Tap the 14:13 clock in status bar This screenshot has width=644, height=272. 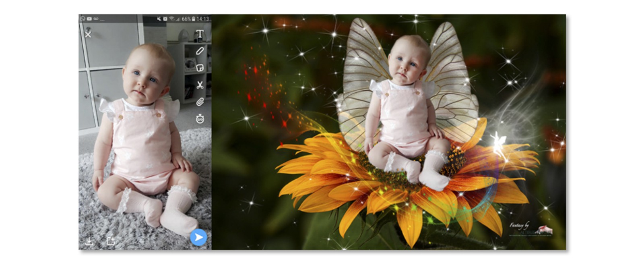203,19
